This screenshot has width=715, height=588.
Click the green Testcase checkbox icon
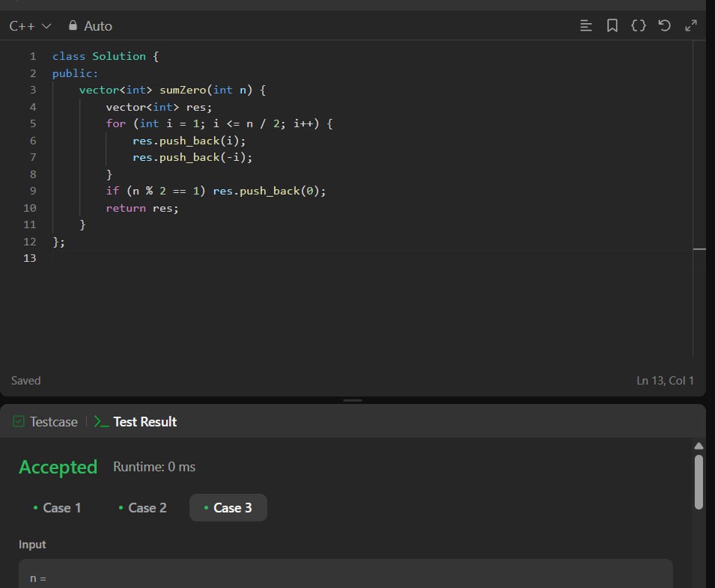[19, 421]
